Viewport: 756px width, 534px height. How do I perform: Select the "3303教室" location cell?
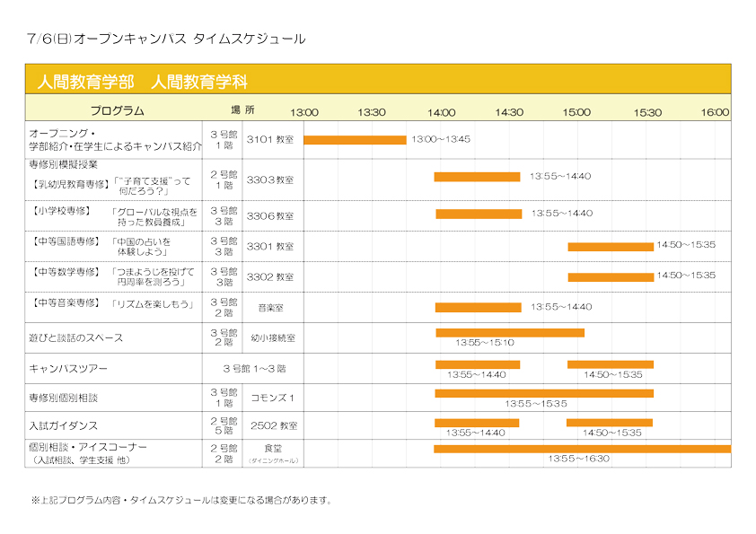(x=270, y=179)
